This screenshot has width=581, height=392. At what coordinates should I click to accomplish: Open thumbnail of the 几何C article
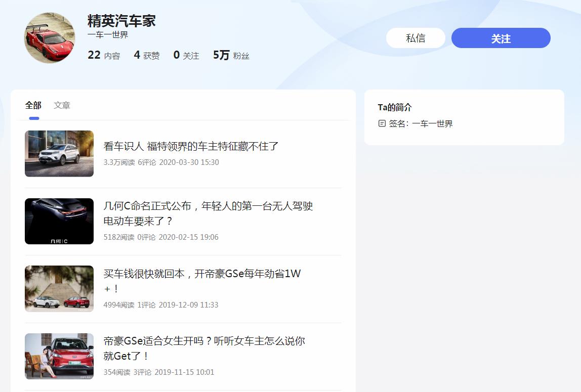(x=59, y=222)
